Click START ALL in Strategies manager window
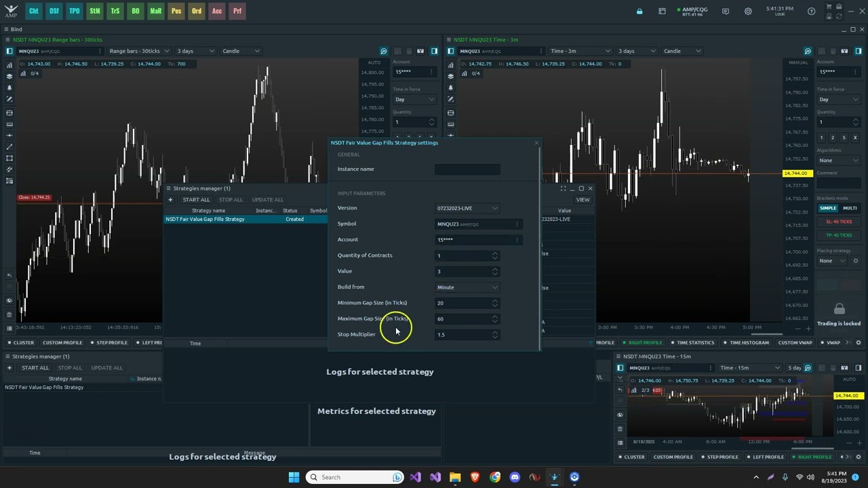This screenshot has height=488, width=868. click(x=196, y=200)
